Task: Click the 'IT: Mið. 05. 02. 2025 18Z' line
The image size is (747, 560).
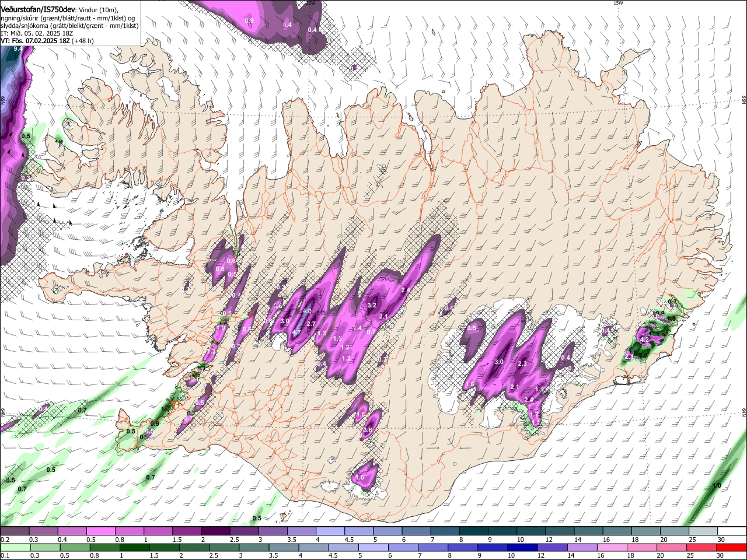Action: tap(36, 33)
